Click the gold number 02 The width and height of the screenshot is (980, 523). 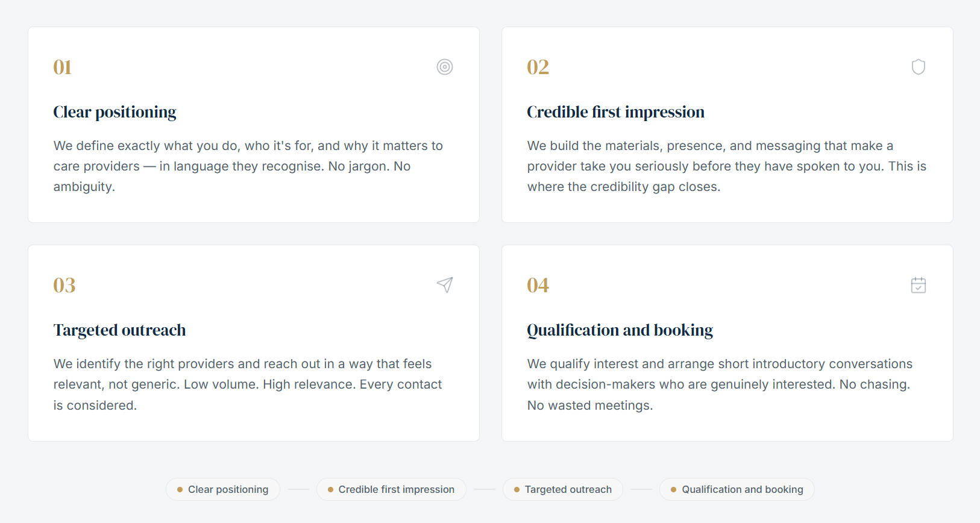coord(538,67)
